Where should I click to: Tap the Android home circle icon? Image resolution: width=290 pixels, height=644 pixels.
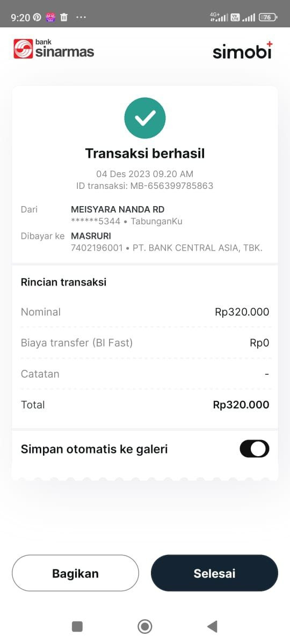click(145, 626)
